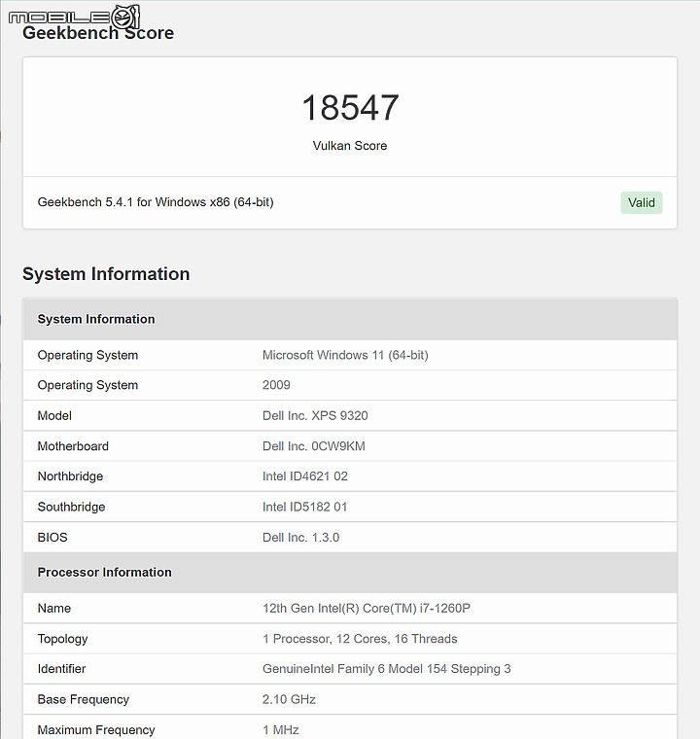This screenshot has height=739, width=700.
Task: Click the Maximum Frequency row label
Action: 96,729
